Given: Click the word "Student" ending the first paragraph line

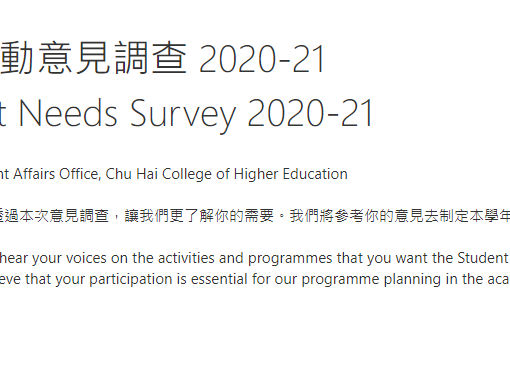Looking at the screenshot, I should tap(482, 258).
